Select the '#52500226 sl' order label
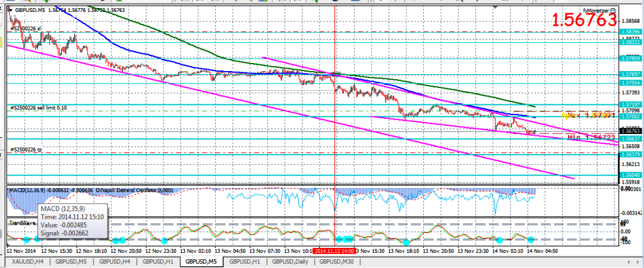The image size is (644, 268). coord(26,29)
